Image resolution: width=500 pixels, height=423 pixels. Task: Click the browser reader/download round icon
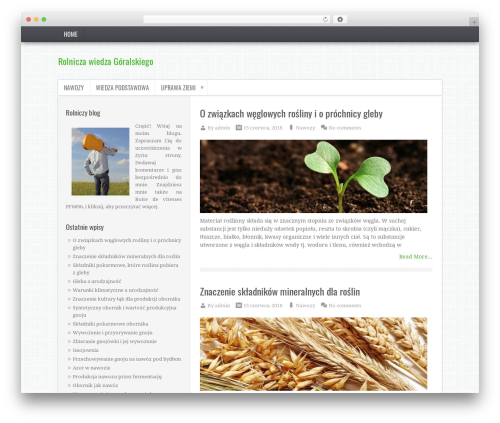tap(340, 19)
